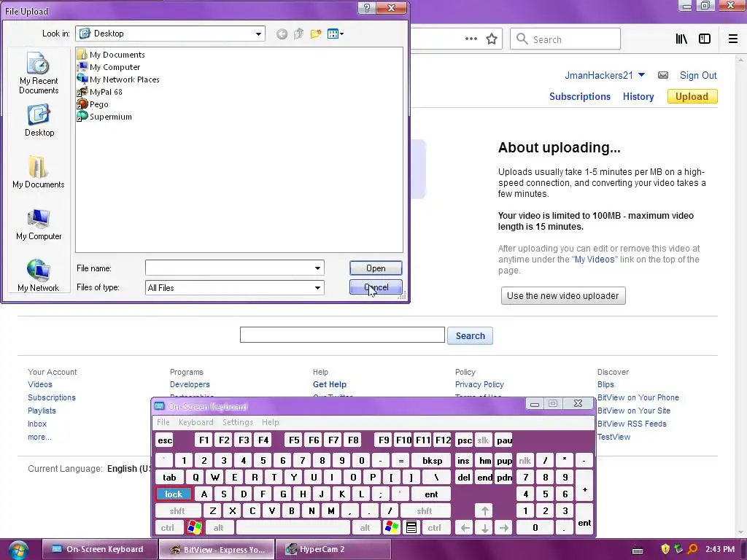Viewport: 747px width, 560px height.
Task: Toggle the left ctrl key on keyboard
Action: coord(167,527)
